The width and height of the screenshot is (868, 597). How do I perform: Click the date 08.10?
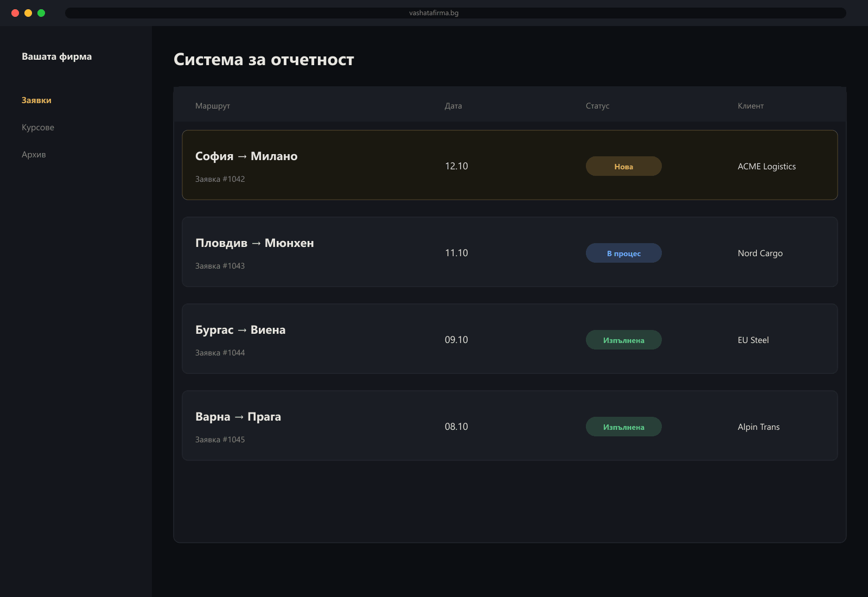(x=456, y=427)
